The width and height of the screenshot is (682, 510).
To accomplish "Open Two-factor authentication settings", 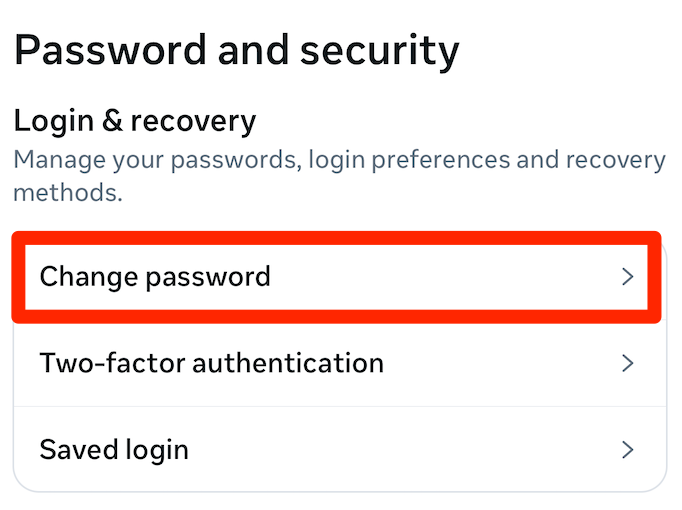I will click(x=211, y=363).
